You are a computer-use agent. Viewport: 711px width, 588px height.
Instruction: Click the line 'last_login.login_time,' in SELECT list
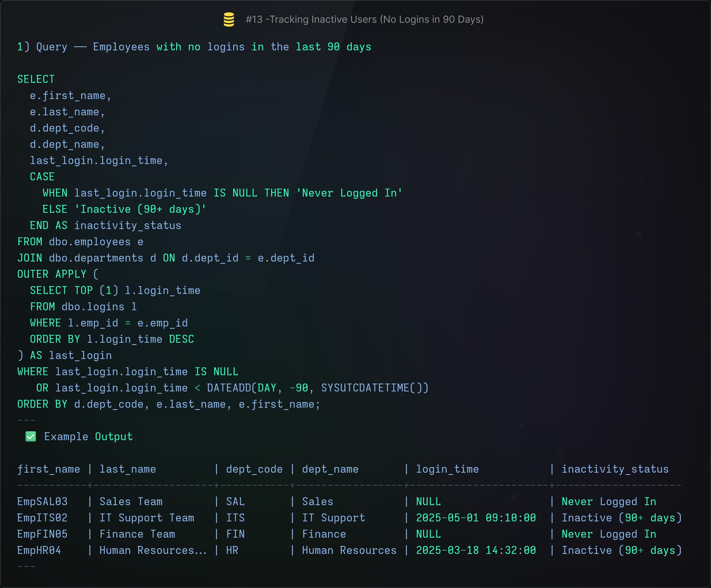99,161
